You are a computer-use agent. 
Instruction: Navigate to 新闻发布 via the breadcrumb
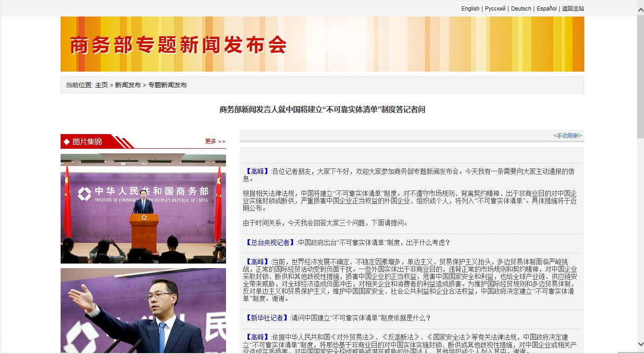click(x=128, y=84)
